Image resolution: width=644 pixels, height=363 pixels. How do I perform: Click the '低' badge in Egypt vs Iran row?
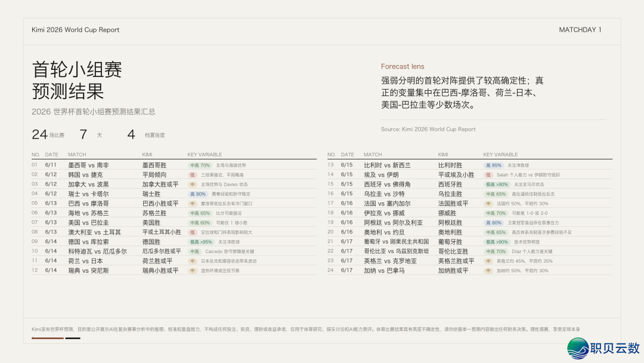tap(488, 175)
